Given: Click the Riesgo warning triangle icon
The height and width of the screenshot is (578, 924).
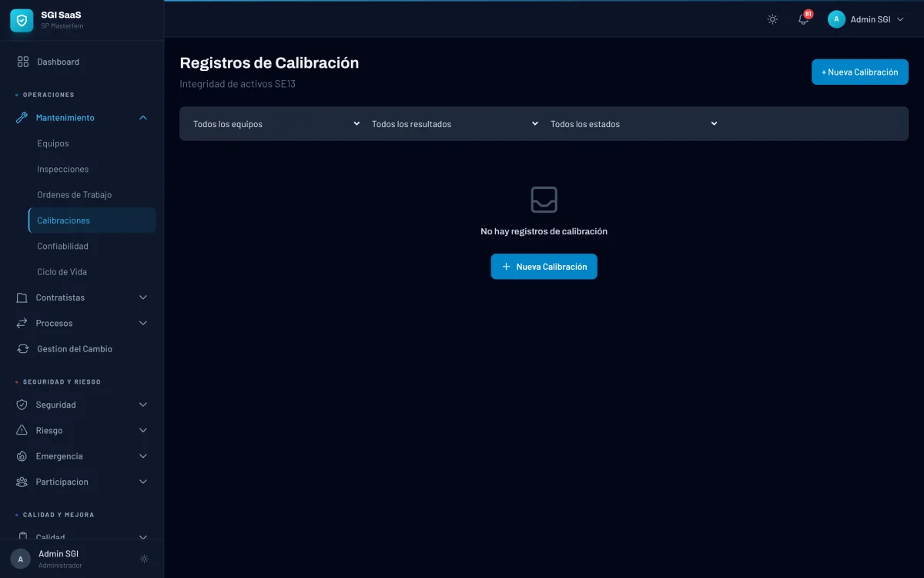Looking at the screenshot, I should (x=22, y=430).
